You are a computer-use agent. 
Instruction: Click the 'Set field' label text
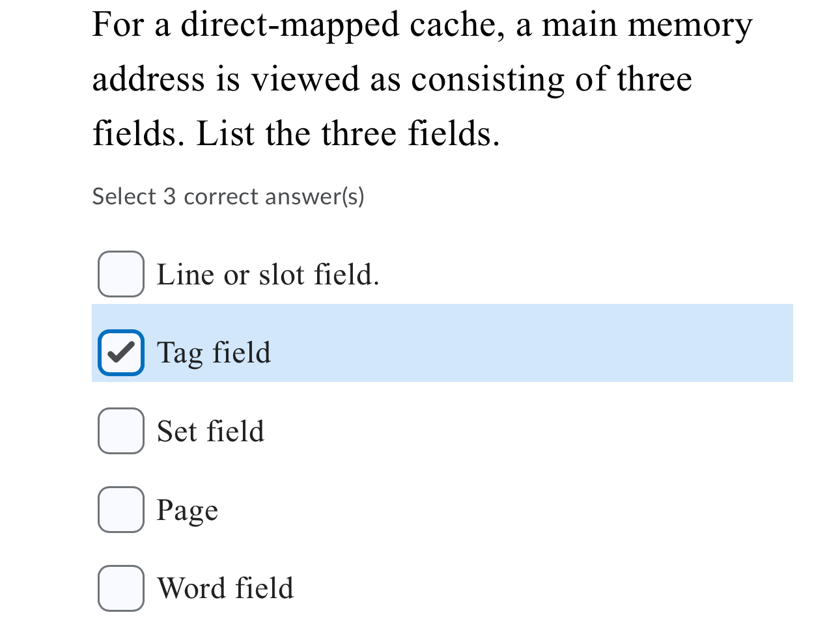[x=210, y=431]
